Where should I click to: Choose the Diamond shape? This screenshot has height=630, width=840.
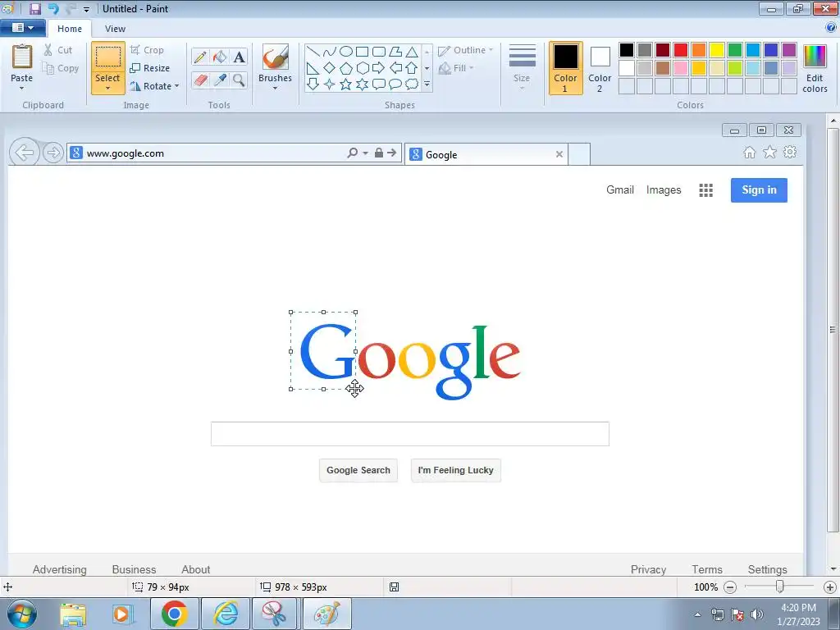click(330, 68)
